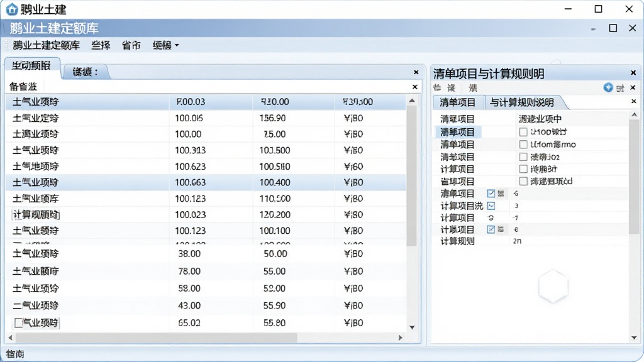Tick the checkbox whose label ends in 'mo'
This screenshot has height=362, width=644.
pos(523,145)
